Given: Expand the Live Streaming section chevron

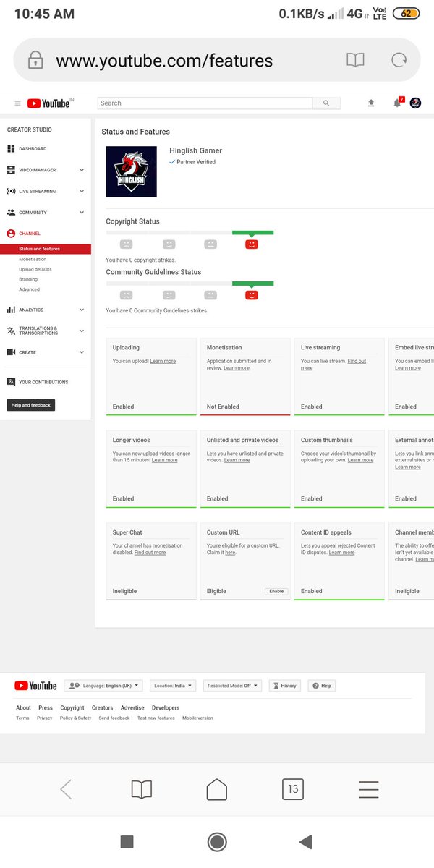Looking at the screenshot, I should [x=82, y=191].
